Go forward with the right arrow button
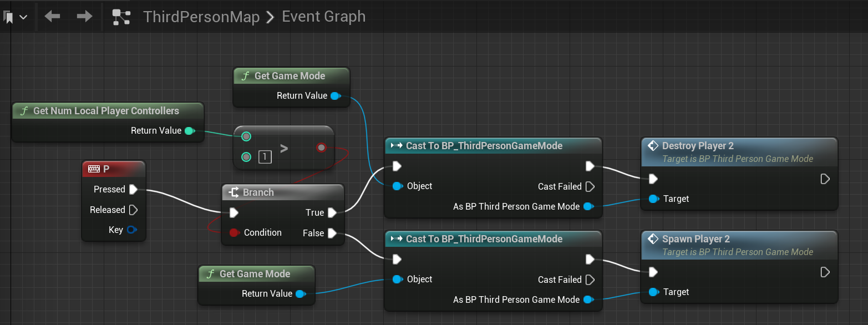Screen dimensions: 868x325 point(84,17)
